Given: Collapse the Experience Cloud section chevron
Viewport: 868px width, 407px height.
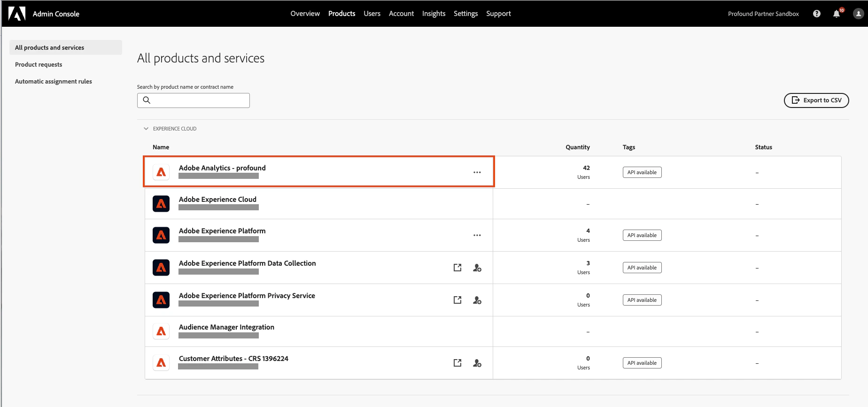Looking at the screenshot, I should tap(146, 129).
